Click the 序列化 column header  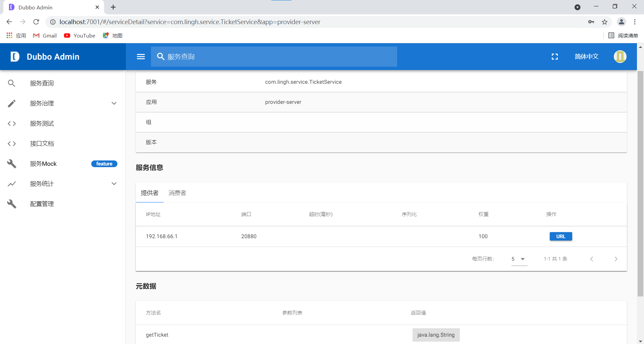coord(409,214)
